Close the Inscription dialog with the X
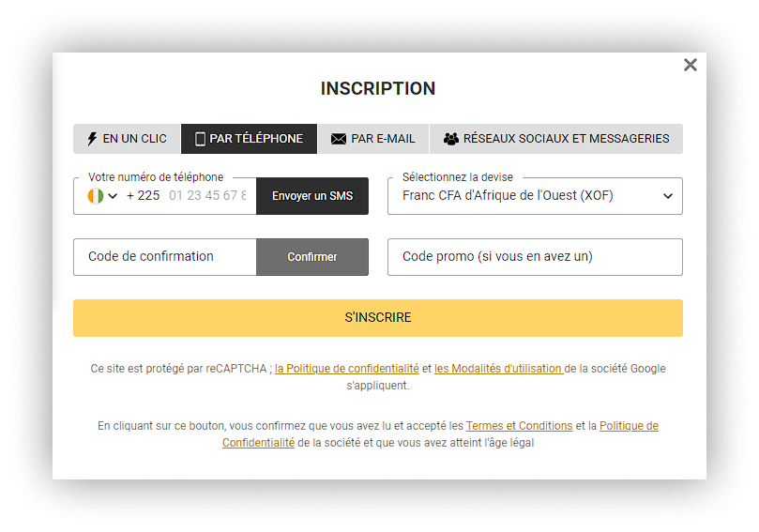759x532 pixels. click(x=691, y=65)
